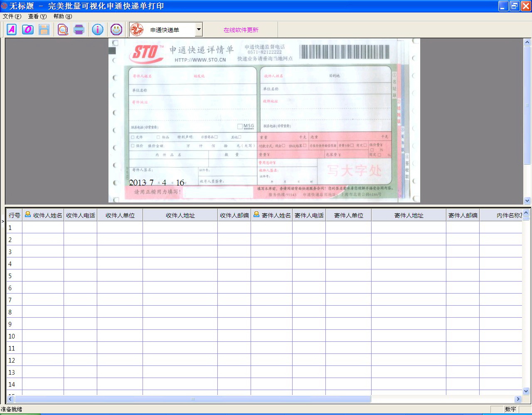The width and height of the screenshot is (532, 415).
Task: Open print preview with the magnifier icon
Action: (x=63, y=30)
